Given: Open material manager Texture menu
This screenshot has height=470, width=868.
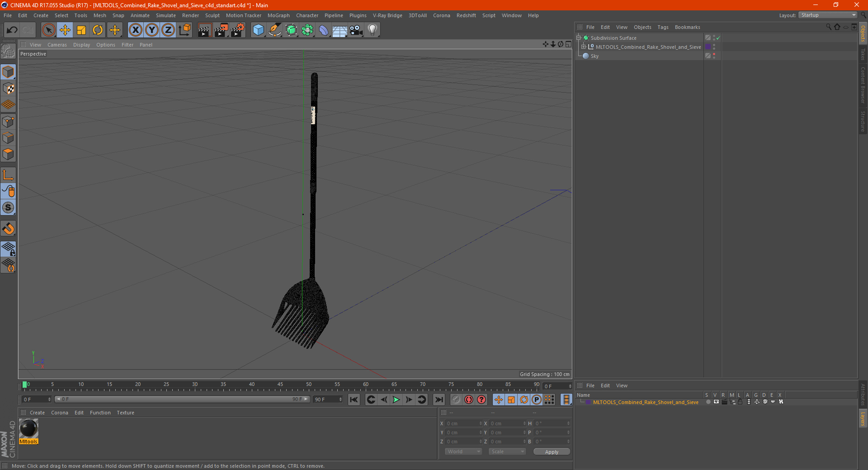Looking at the screenshot, I should coord(125,413).
